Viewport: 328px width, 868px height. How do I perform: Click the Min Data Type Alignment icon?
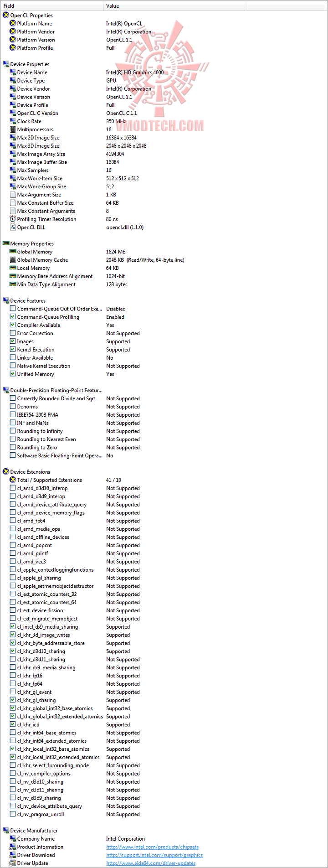tap(13, 284)
